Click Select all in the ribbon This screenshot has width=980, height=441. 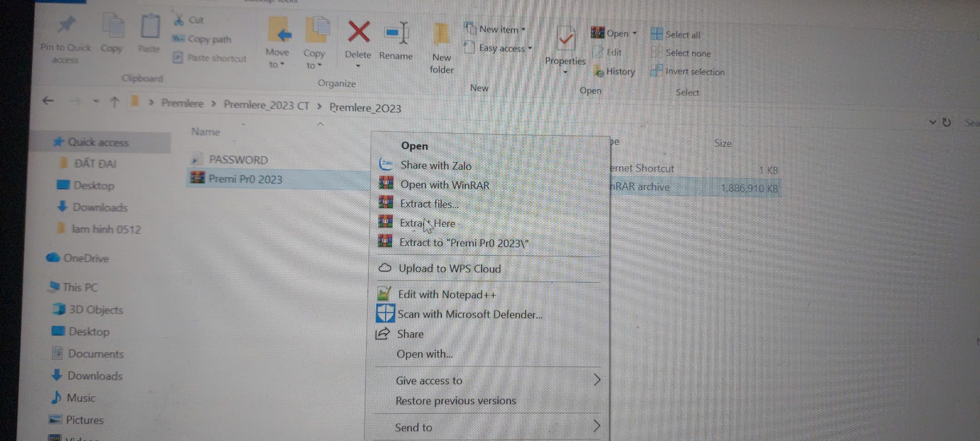676,35
